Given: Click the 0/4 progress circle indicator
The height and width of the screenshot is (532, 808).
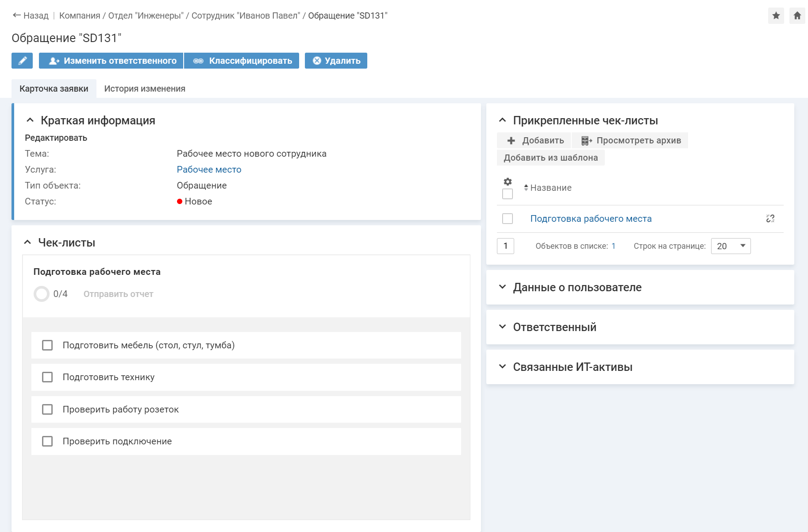Looking at the screenshot, I should [42, 294].
